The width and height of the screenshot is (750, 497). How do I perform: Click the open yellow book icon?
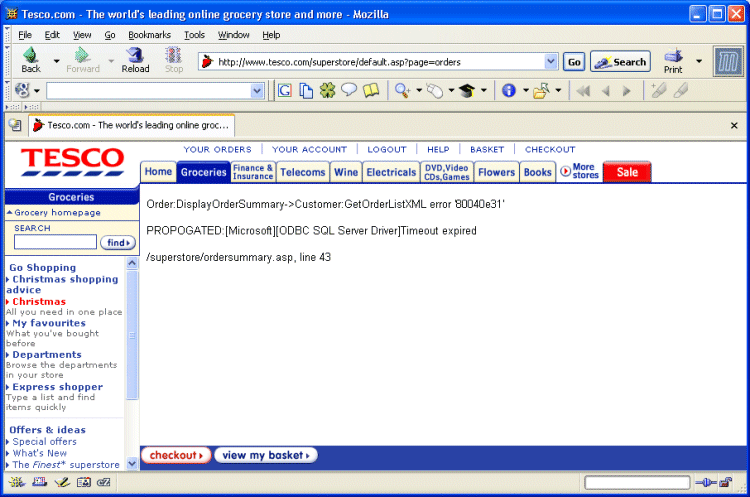click(x=371, y=90)
